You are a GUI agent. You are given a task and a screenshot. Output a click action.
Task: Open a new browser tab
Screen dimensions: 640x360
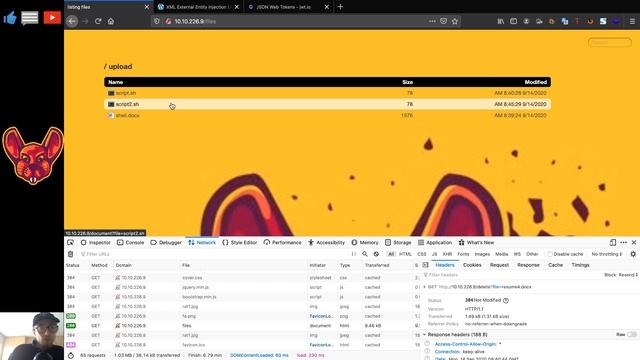click(340, 7)
